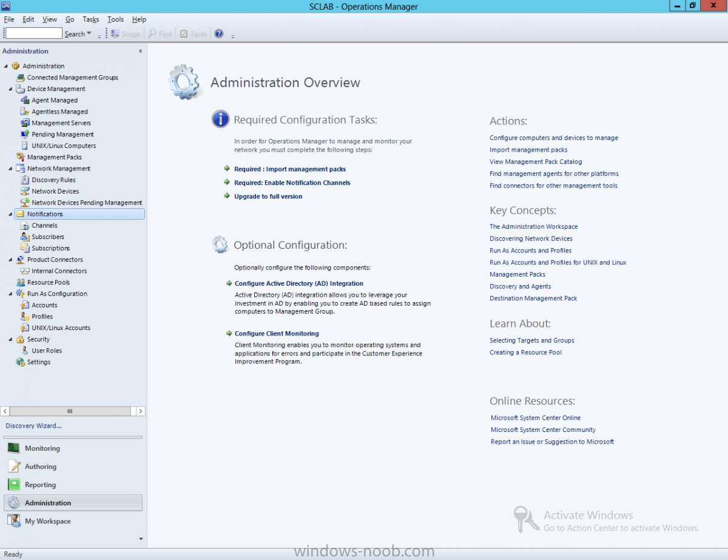Click the Reporting workspace icon
The height and width of the screenshot is (560, 728).
[13, 485]
